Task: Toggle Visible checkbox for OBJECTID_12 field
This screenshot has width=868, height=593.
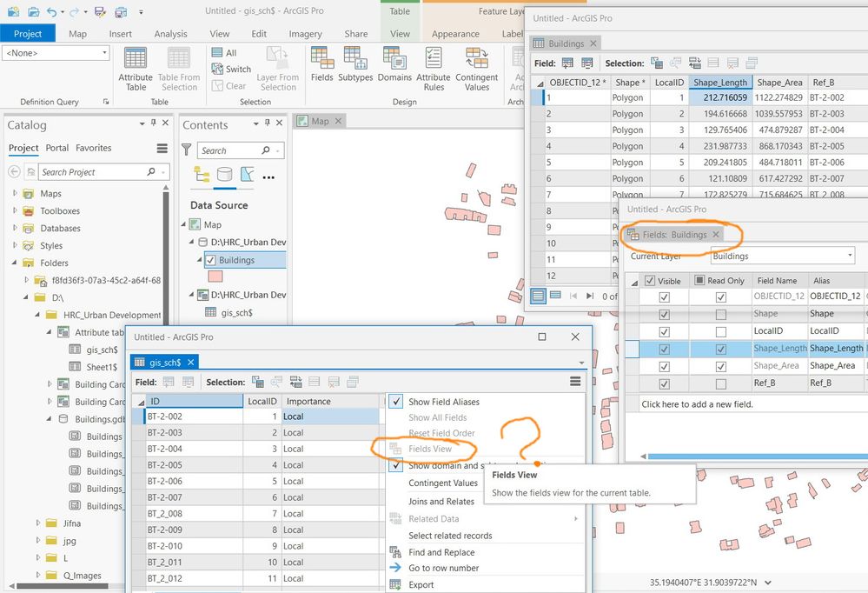Action: pos(665,297)
